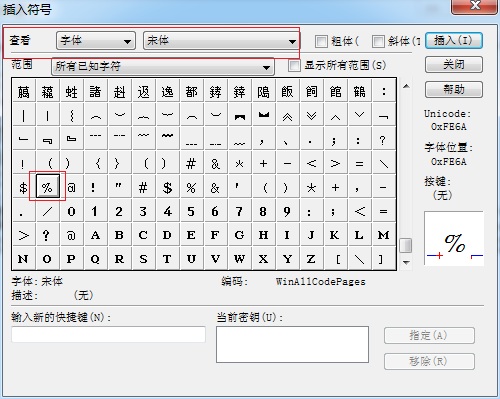Select the double upward chevron symbol cell
The height and width of the screenshot is (399, 500).
click(x=287, y=116)
